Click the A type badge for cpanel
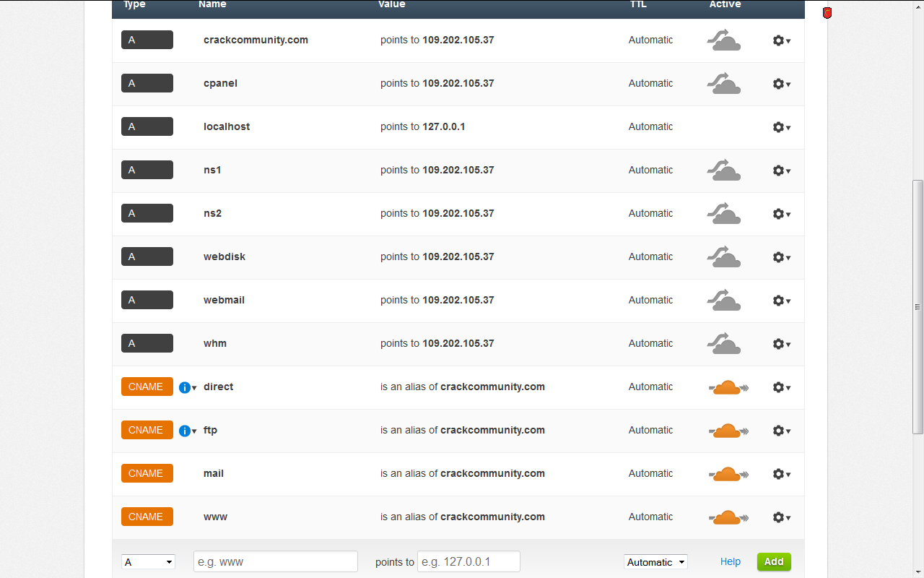The height and width of the screenshot is (578, 924). point(147,83)
